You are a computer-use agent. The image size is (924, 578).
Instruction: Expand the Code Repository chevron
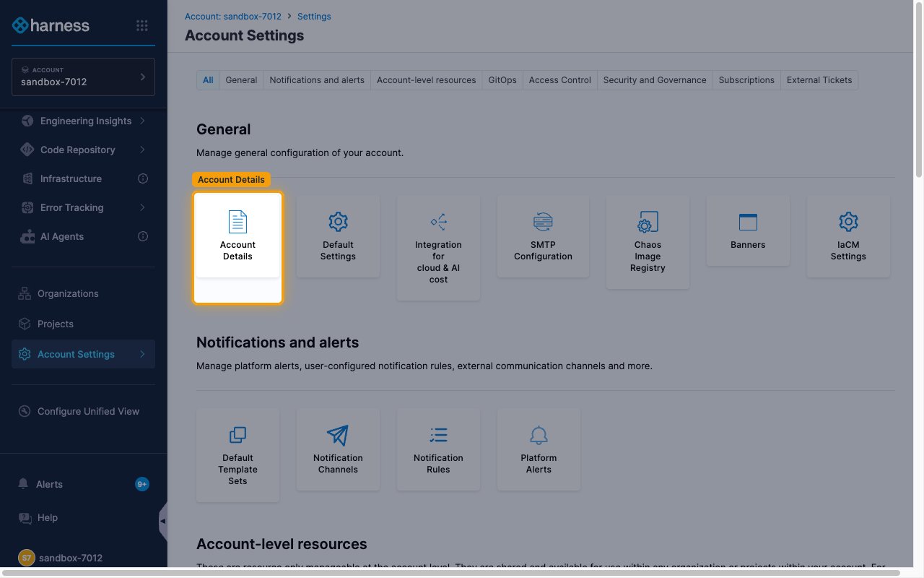click(142, 150)
